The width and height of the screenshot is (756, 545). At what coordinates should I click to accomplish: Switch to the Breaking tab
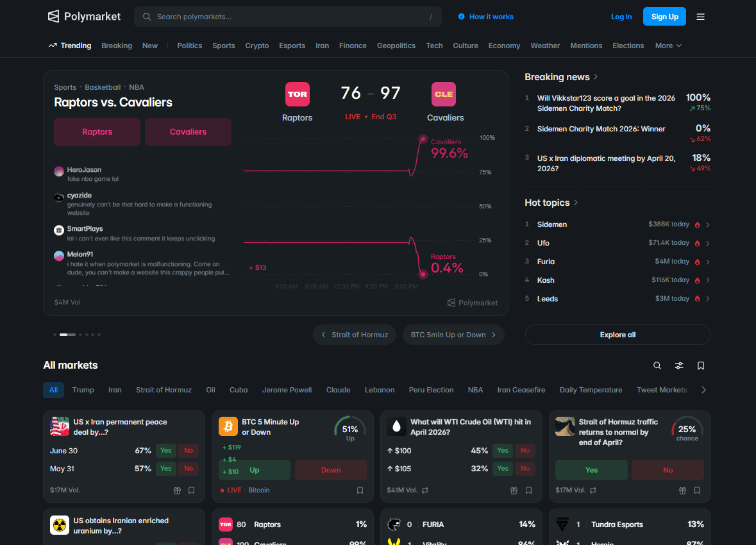[117, 46]
